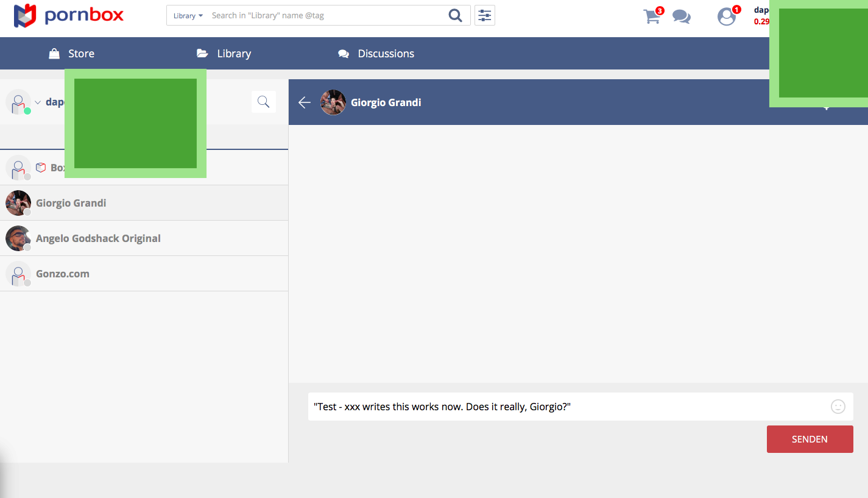Open the Store tab
Viewport: 868px width, 498px height.
tap(72, 54)
